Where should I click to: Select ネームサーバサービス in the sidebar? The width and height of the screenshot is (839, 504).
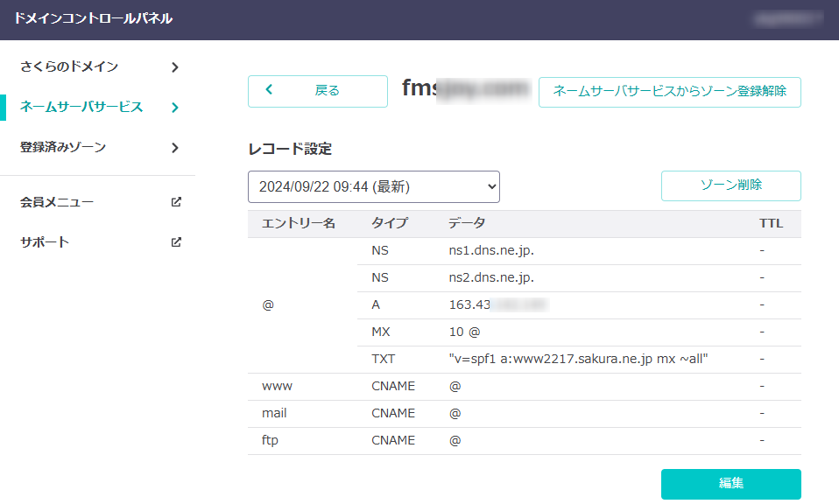pyautogui.click(x=81, y=108)
